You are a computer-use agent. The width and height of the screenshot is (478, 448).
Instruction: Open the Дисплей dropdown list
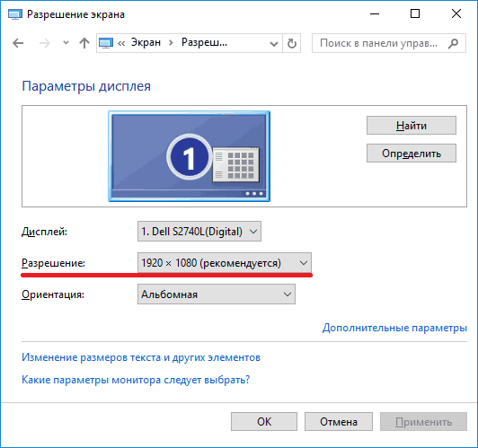[199, 232]
